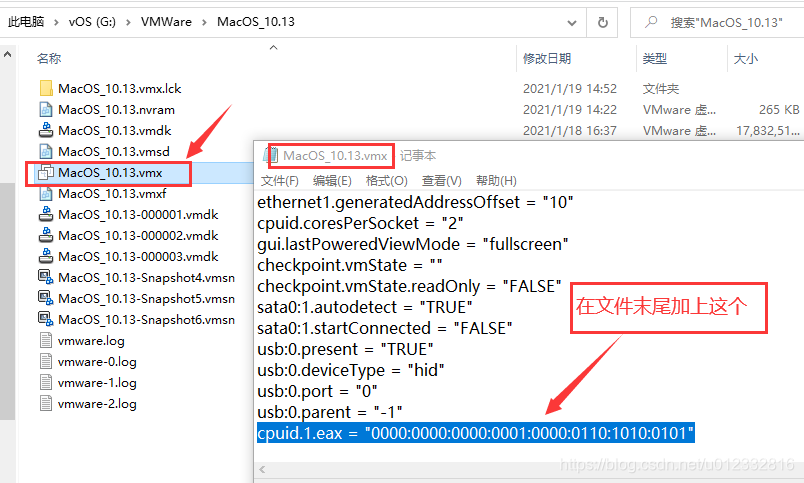Click the line sata0:1.autodetect = "TRUE"
This screenshot has width=804, height=483.
pos(365,307)
